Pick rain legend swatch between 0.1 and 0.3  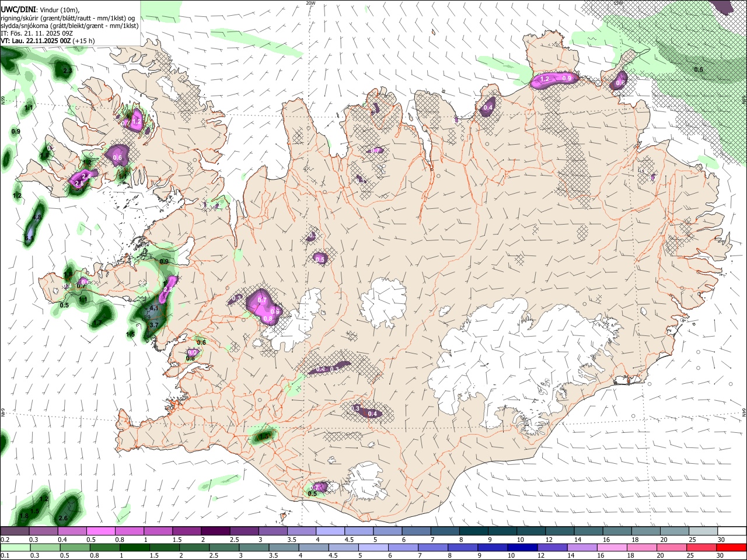click(15, 547)
